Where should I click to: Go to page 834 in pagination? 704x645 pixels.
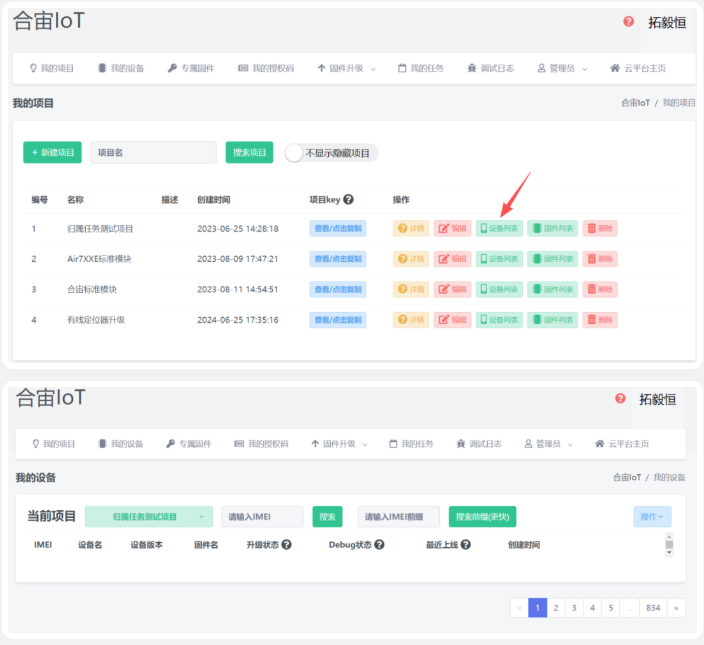(x=653, y=608)
